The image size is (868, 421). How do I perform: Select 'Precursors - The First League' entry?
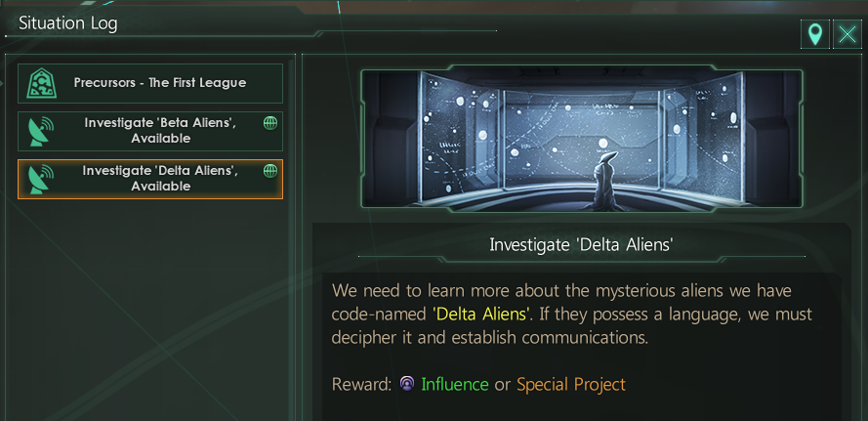pyautogui.click(x=160, y=83)
